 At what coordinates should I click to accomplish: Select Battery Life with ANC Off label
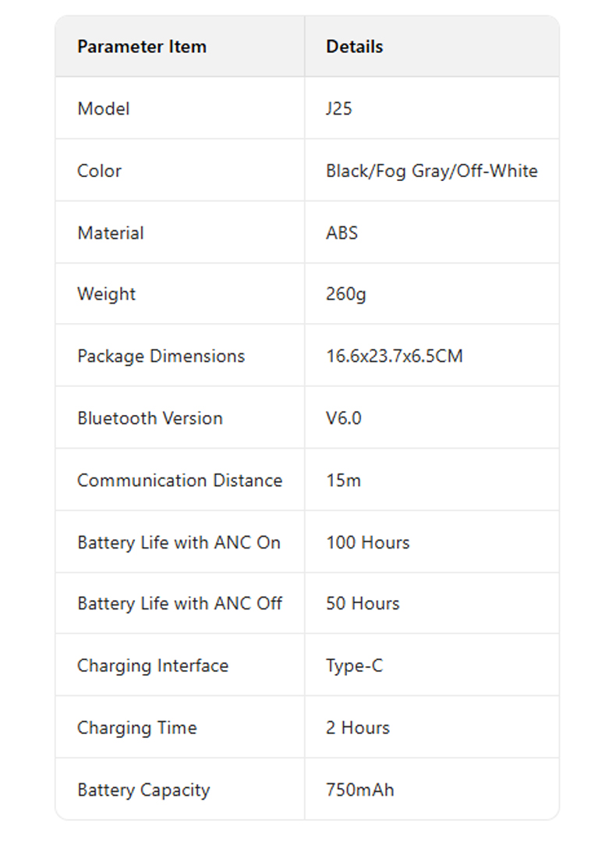pyautogui.click(x=179, y=603)
